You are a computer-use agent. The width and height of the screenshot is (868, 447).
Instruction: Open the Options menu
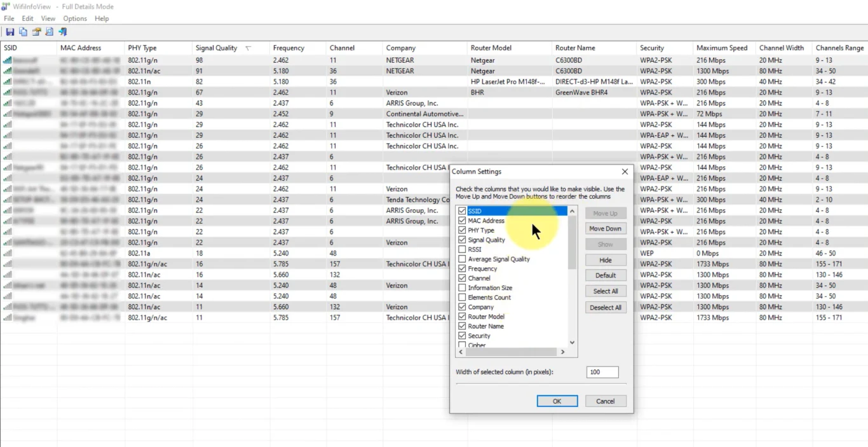74,18
